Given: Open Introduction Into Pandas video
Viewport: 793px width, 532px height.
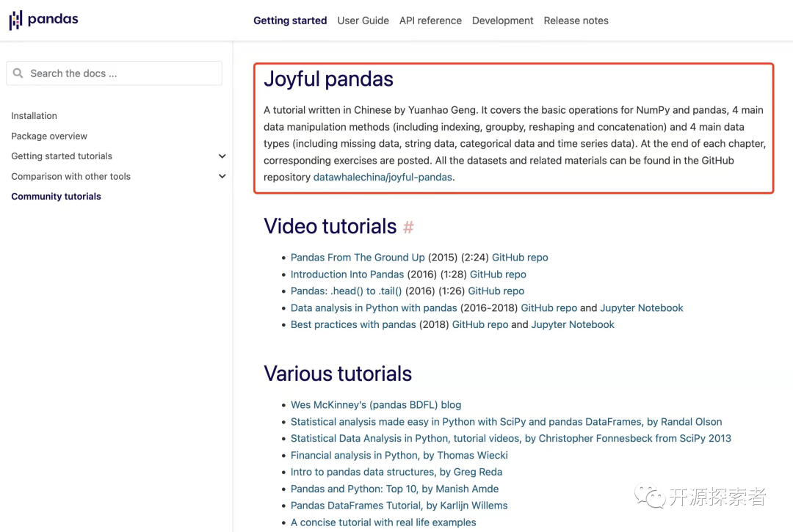Looking at the screenshot, I should tap(347, 274).
